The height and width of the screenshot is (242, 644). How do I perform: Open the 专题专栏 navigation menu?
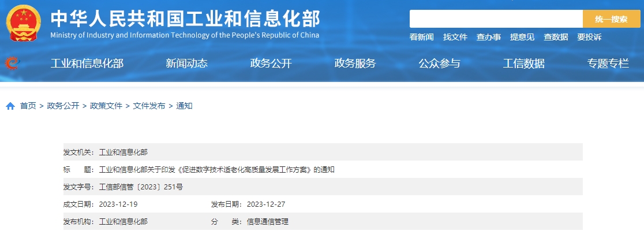coord(608,64)
